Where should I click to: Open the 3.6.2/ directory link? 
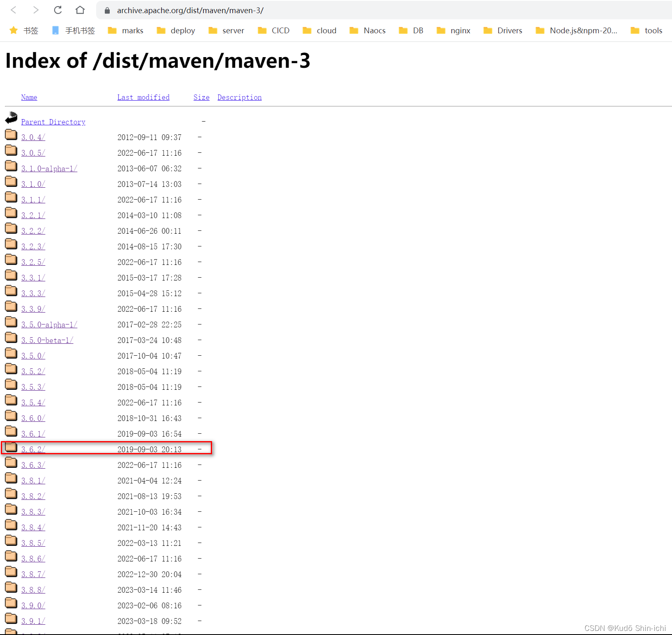(x=33, y=449)
